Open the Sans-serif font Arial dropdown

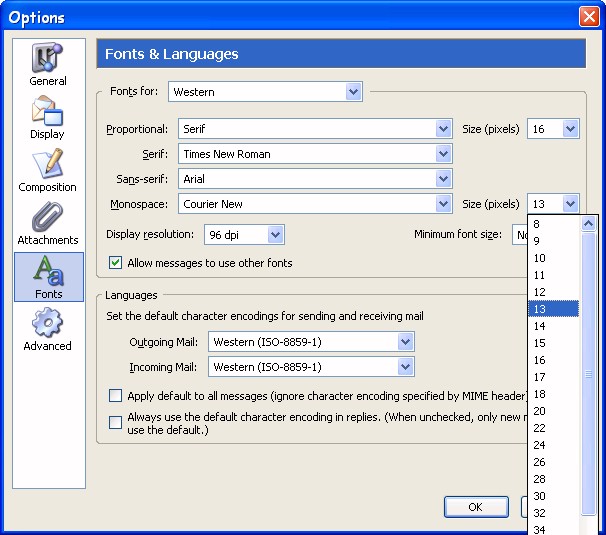[x=315, y=179]
